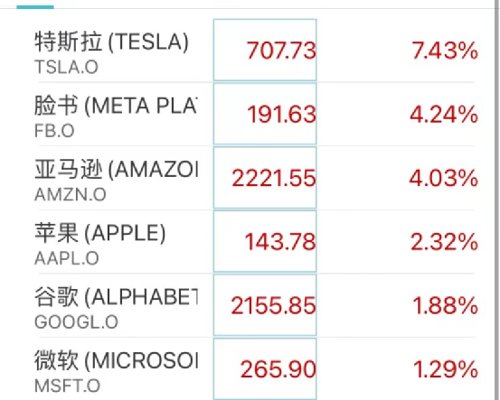Click Meta change 4.24%

pyautogui.click(x=444, y=114)
